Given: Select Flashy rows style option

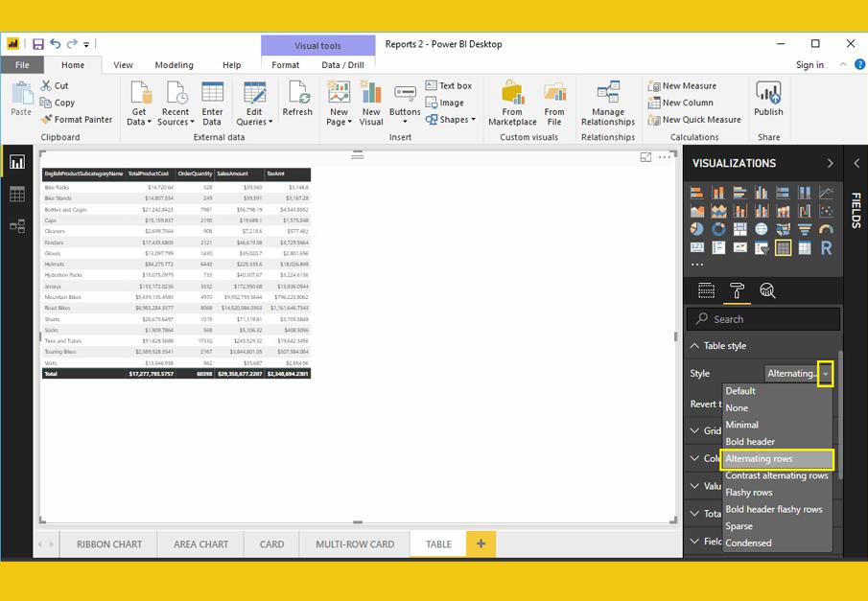Looking at the screenshot, I should pos(777,492).
